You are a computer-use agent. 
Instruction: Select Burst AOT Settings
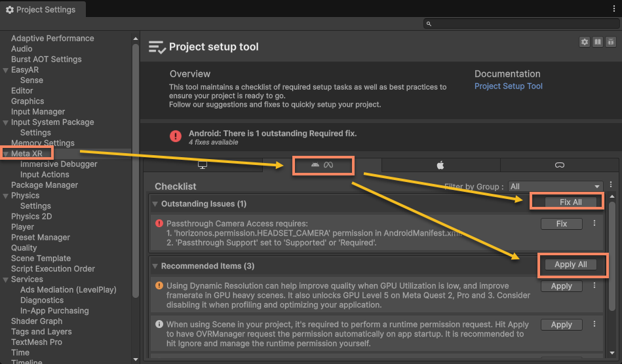click(x=46, y=60)
